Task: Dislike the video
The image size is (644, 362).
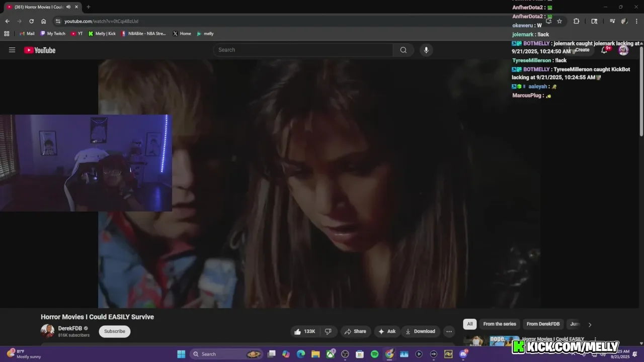Action: pos(328,331)
